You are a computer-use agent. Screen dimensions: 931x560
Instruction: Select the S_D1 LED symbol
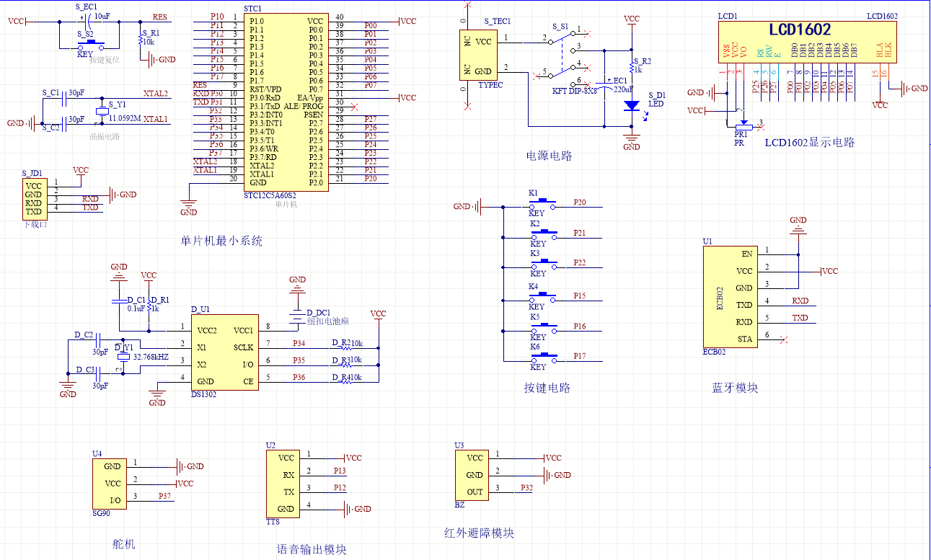pos(632,105)
